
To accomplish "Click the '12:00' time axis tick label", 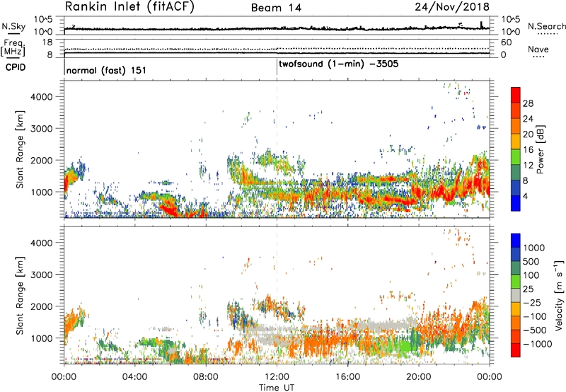I will click(x=277, y=377).
